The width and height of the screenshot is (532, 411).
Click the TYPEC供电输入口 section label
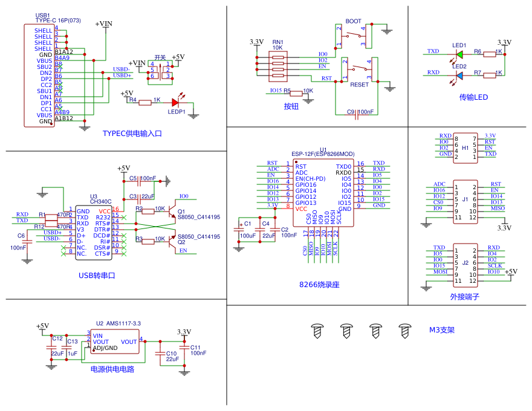coord(132,134)
